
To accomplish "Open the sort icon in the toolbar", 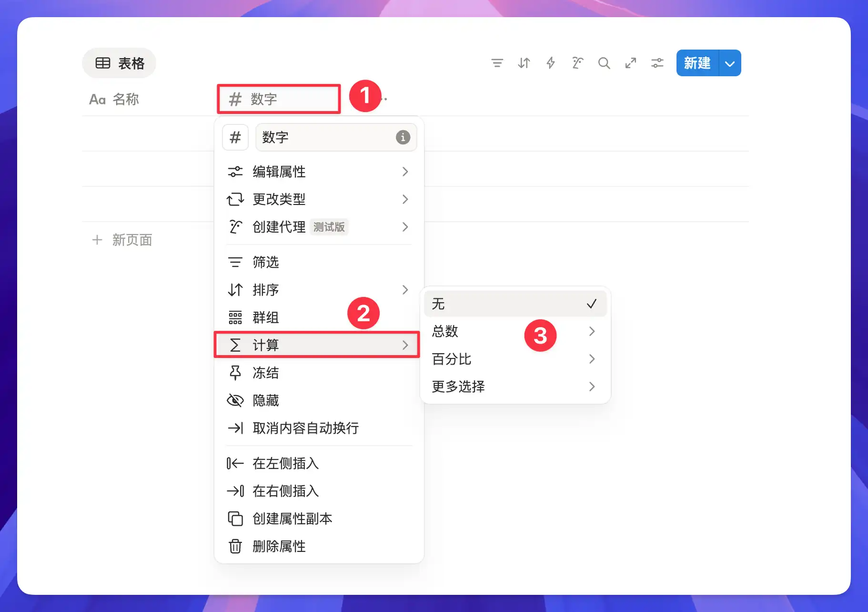I will [524, 62].
